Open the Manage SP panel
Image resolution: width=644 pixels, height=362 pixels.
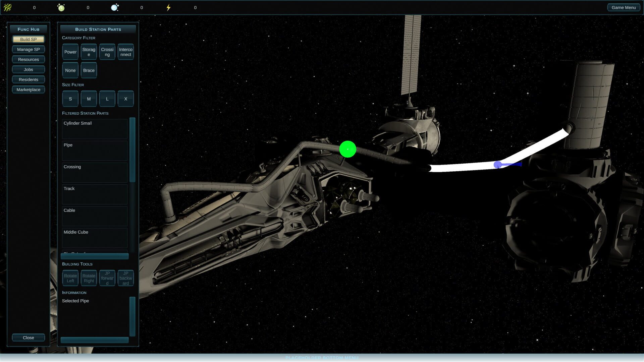coord(28,49)
